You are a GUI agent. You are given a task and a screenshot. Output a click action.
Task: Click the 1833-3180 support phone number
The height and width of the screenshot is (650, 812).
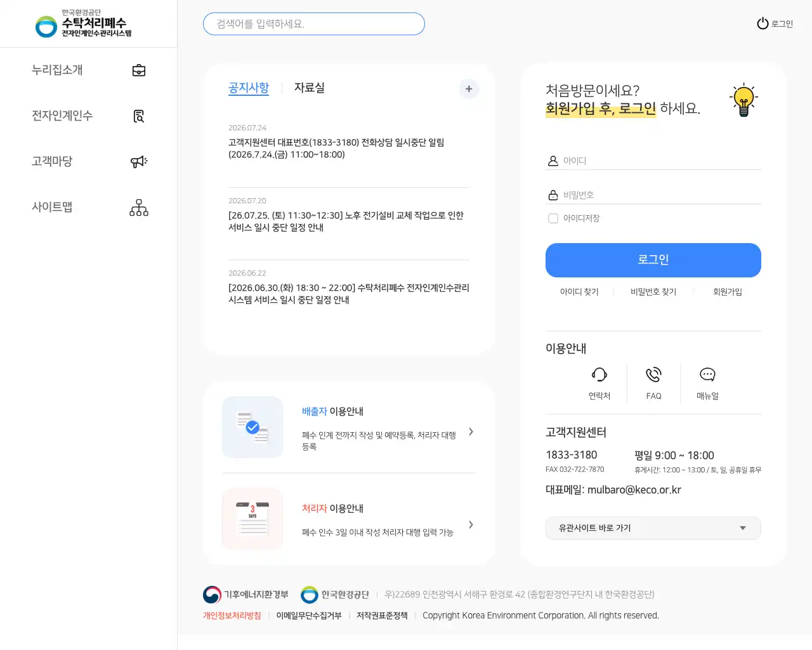coord(572,455)
